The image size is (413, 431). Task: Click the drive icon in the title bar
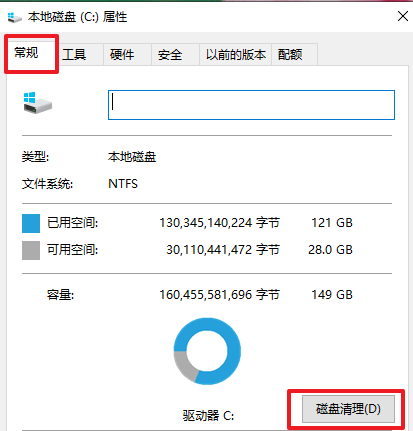point(14,17)
